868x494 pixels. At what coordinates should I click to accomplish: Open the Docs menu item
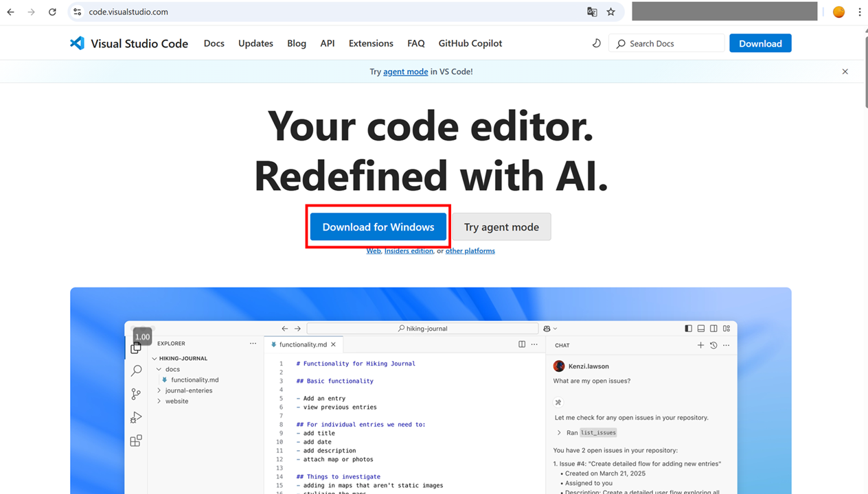(214, 43)
